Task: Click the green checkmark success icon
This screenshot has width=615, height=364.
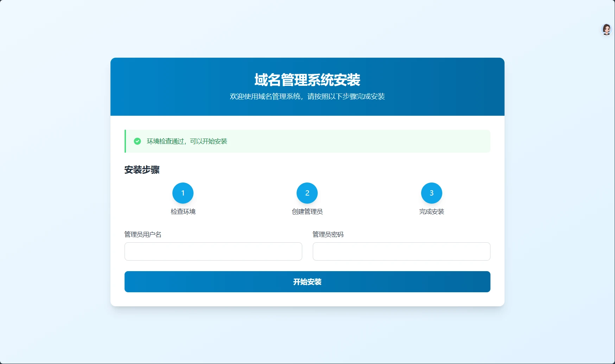Action: [x=137, y=141]
